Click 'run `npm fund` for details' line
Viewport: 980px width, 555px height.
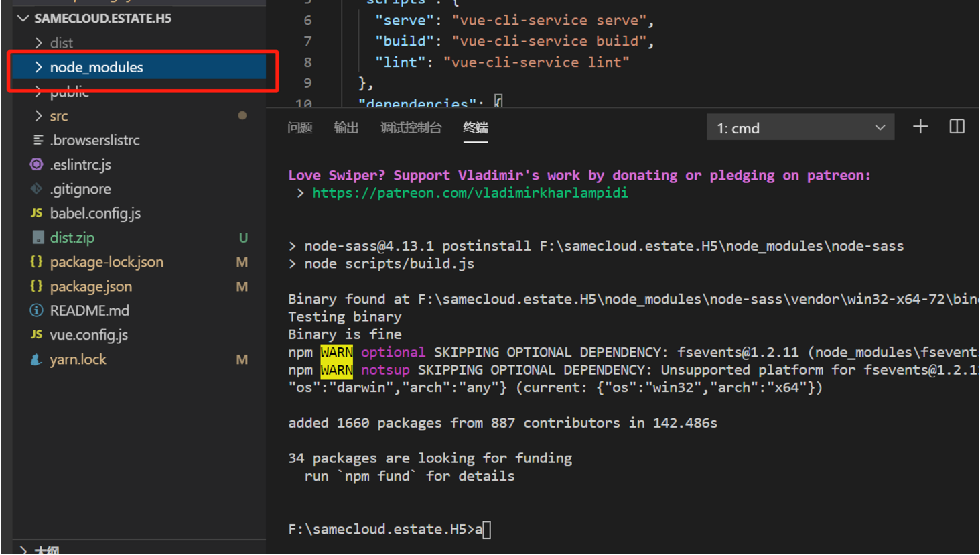(x=409, y=476)
